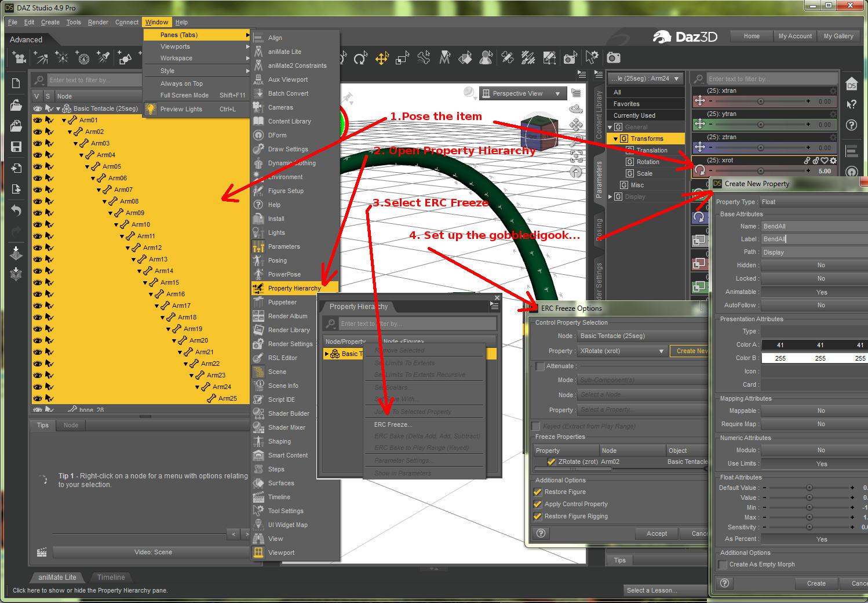Click the New file icon in left sidebar
868x603 pixels.
tap(16, 83)
